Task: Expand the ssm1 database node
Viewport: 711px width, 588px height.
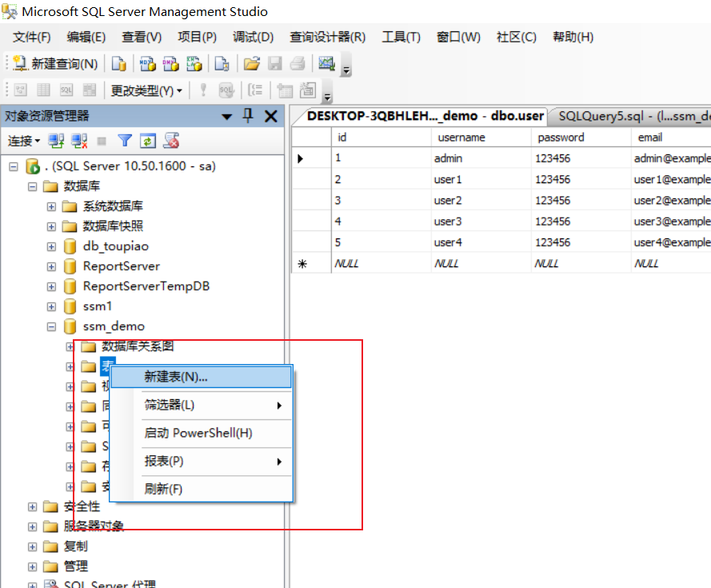Action: click(x=51, y=306)
